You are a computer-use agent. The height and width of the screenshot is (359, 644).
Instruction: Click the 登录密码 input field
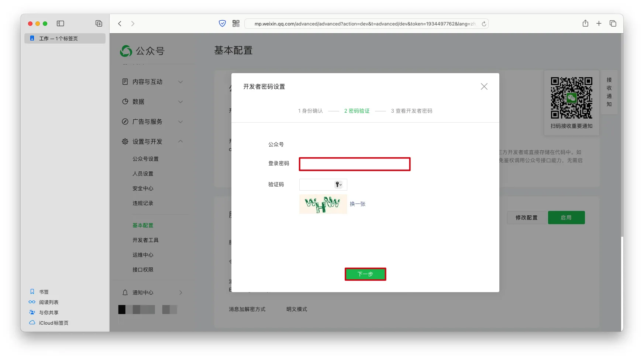(354, 164)
